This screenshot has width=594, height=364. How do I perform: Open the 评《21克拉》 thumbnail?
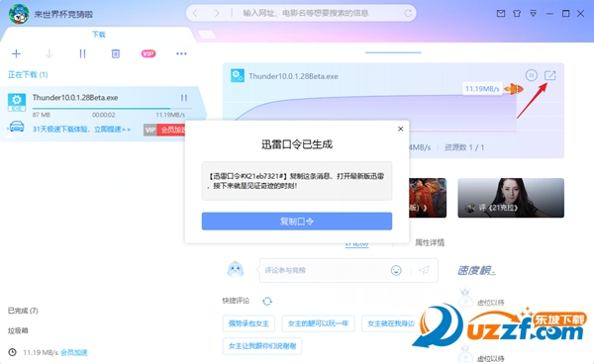[511, 198]
